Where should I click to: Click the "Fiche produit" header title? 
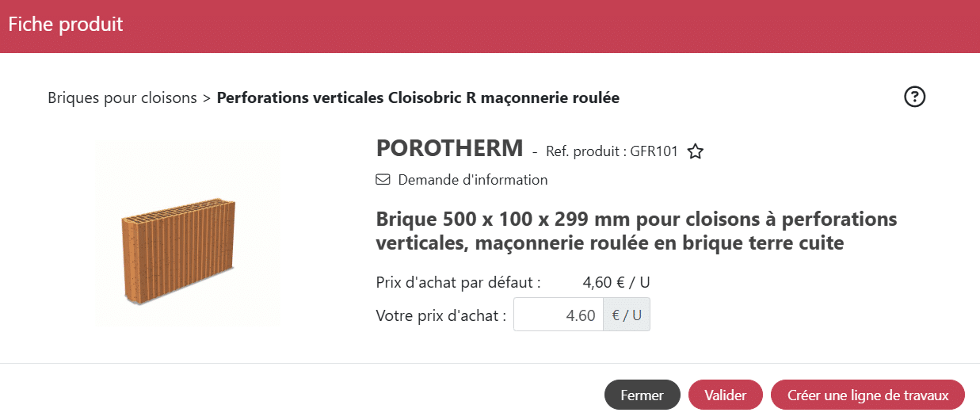click(66, 25)
